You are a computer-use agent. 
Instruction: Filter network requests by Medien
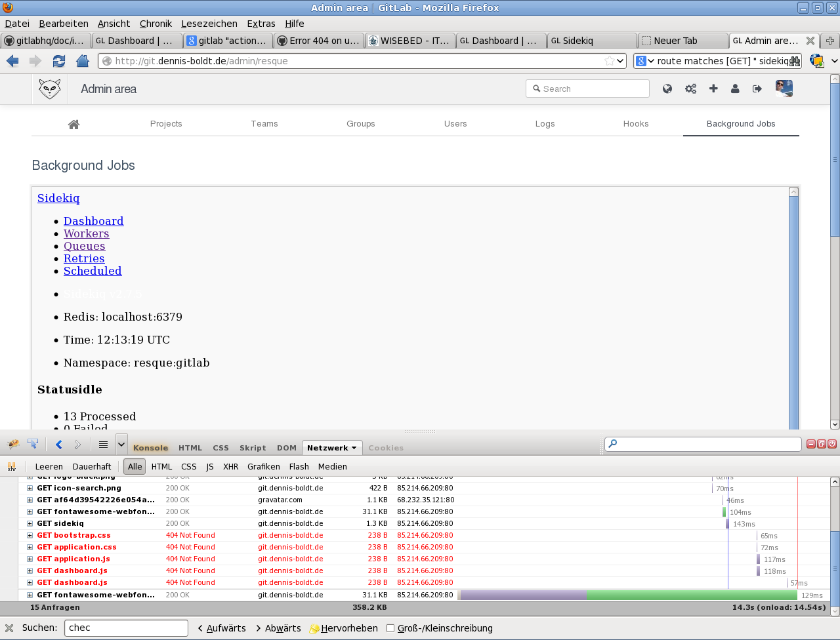coord(333,467)
